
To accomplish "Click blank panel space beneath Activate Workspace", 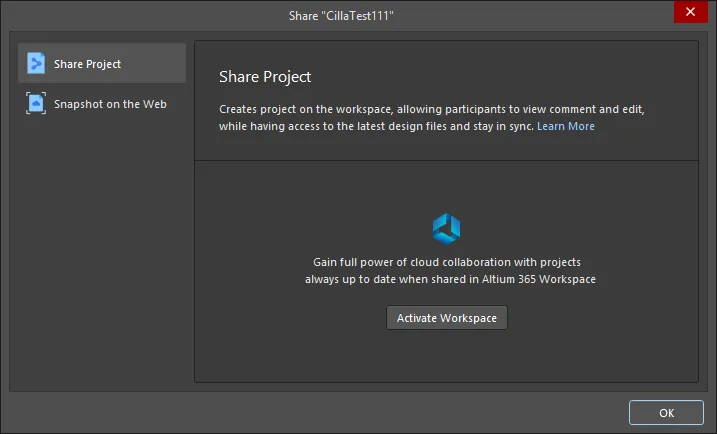I will click(447, 356).
